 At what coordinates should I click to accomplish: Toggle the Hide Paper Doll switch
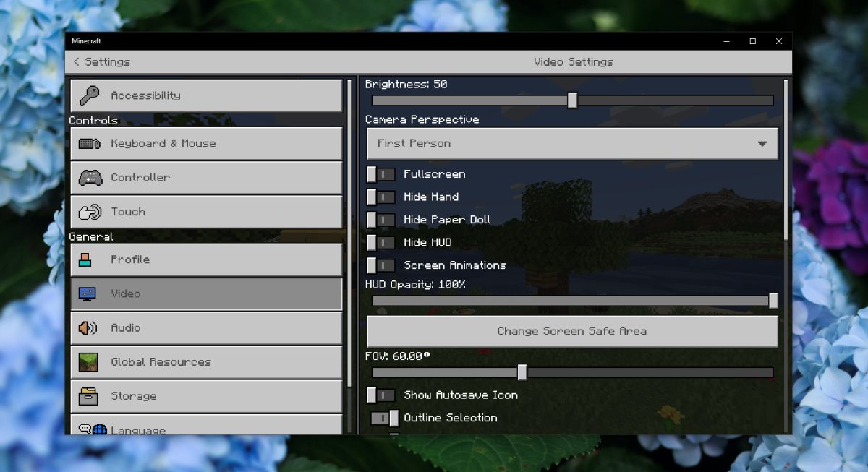click(380, 220)
